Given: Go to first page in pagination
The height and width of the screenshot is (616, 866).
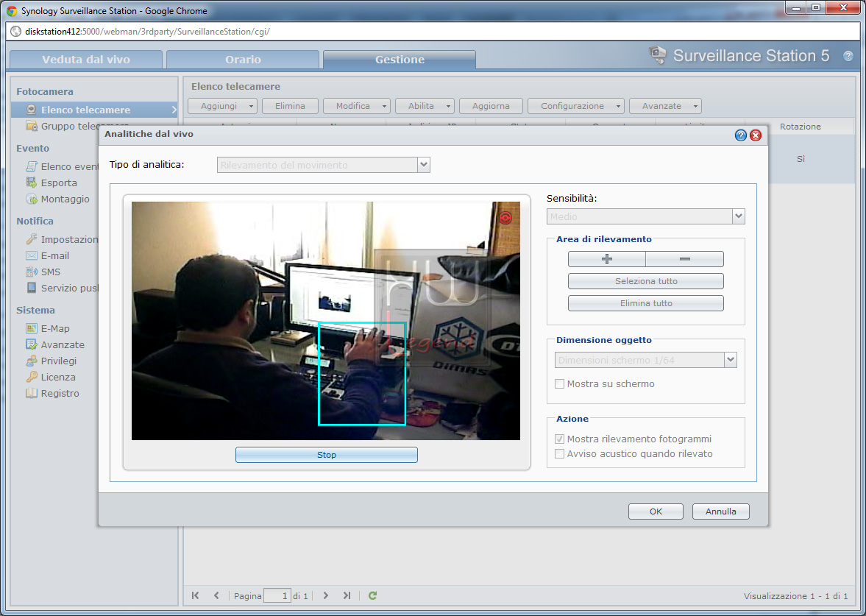Looking at the screenshot, I should 195,595.
